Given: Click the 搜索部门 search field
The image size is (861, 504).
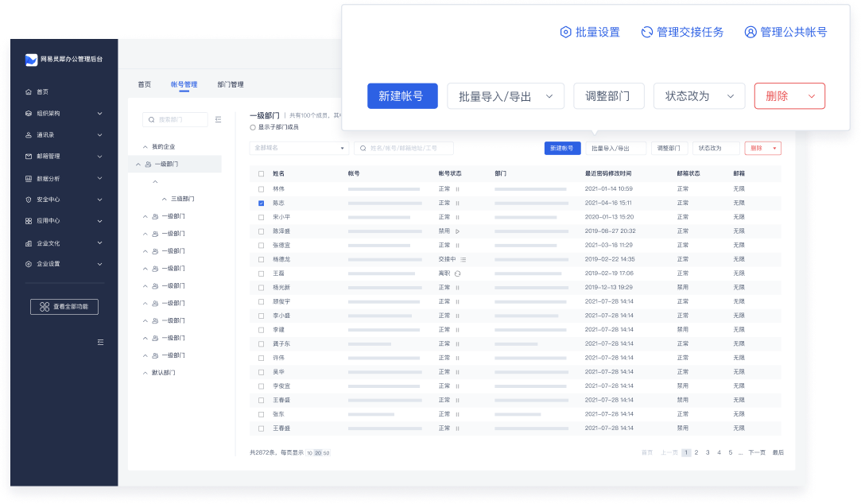Looking at the screenshot, I should [176, 120].
